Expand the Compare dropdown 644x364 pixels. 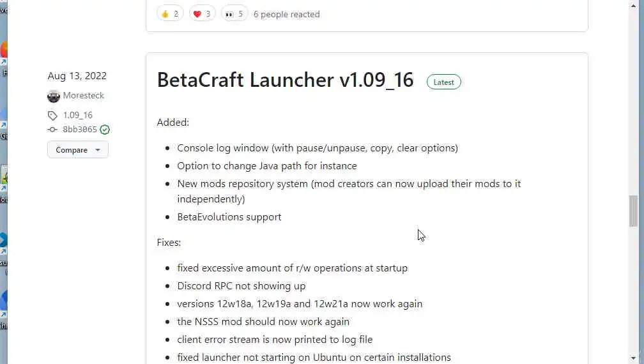(77, 150)
